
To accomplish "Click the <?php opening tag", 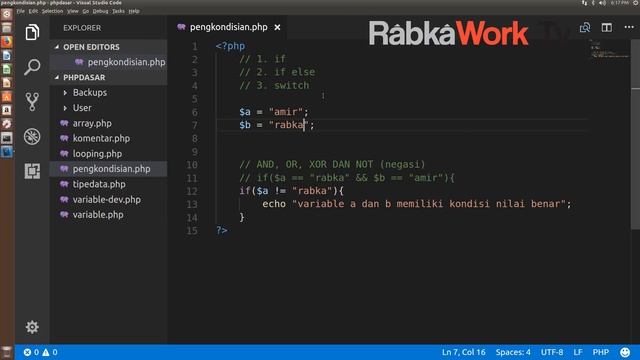I will tap(230, 46).
